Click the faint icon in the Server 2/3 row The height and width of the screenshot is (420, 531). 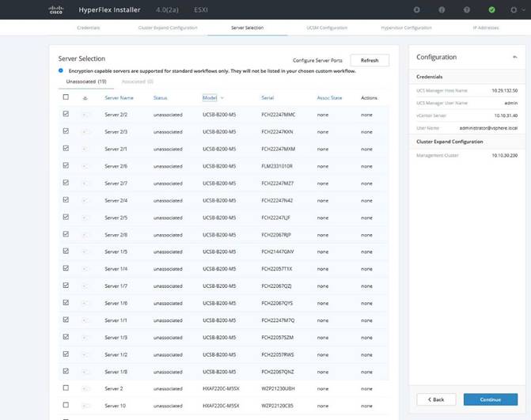coord(85,131)
